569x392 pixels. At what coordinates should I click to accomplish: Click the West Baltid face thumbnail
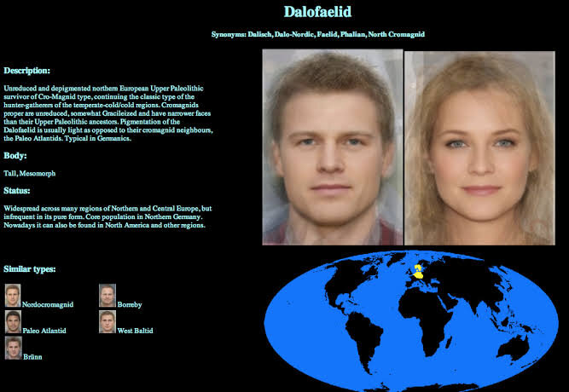pos(107,321)
